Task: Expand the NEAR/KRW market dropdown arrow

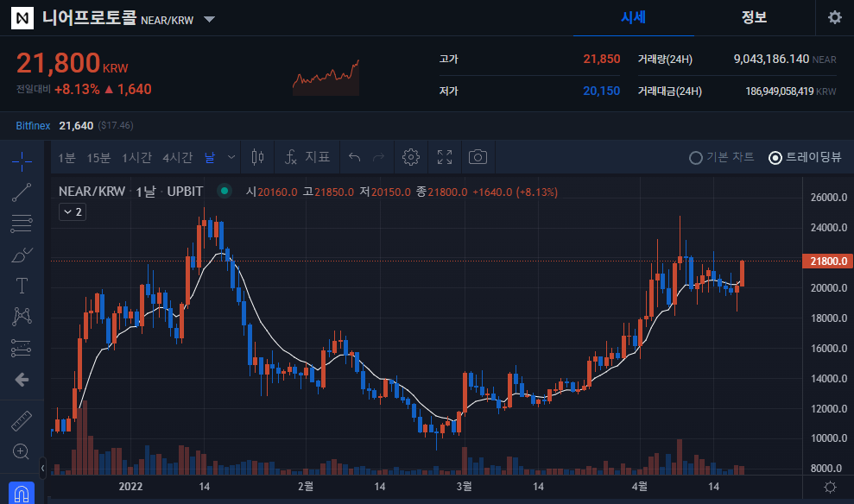Action: tap(209, 20)
